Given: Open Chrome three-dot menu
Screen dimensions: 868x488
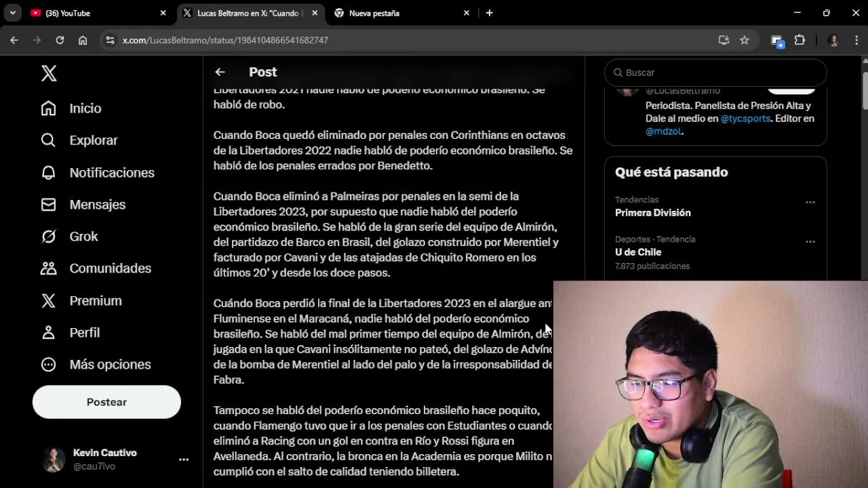Looking at the screenshot, I should pyautogui.click(x=856, y=40).
